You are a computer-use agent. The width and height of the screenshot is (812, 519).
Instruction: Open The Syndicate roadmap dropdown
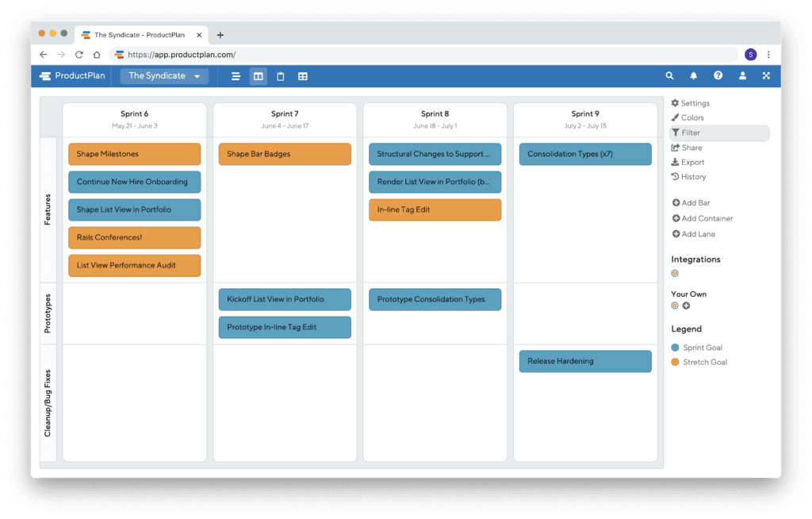pos(164,76)
